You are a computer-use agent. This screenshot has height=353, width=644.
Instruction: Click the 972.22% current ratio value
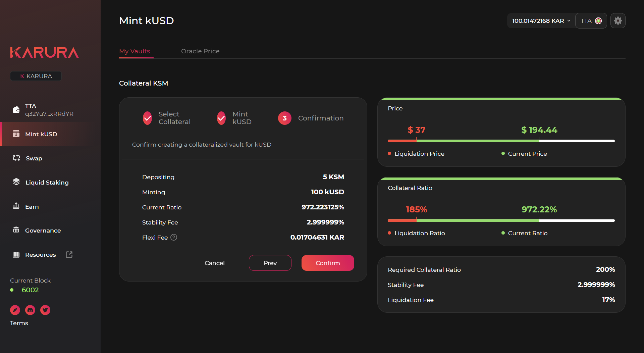(x=539, y=209)
